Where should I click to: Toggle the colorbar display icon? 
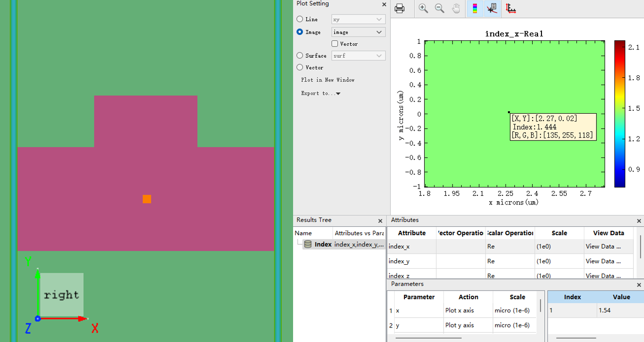point(475,8)
